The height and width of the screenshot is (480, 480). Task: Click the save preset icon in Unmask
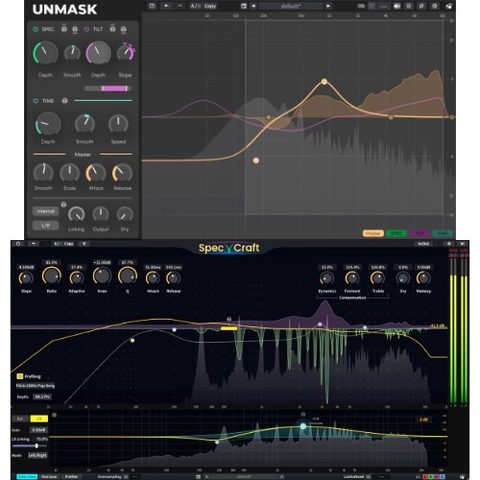coord(244,6)
